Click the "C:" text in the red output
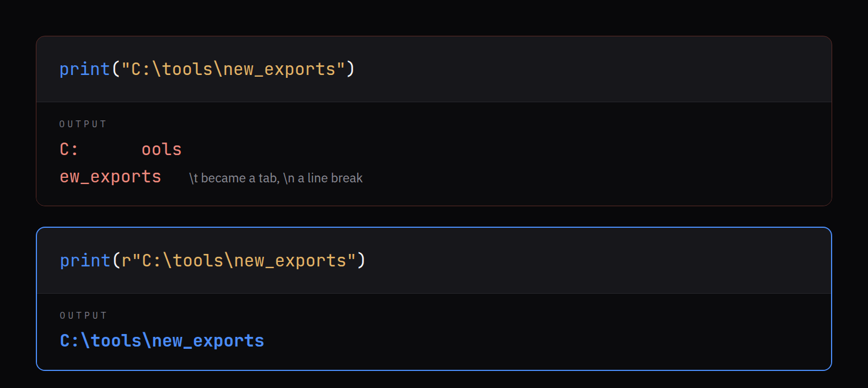868x388 pixels. 69,149
